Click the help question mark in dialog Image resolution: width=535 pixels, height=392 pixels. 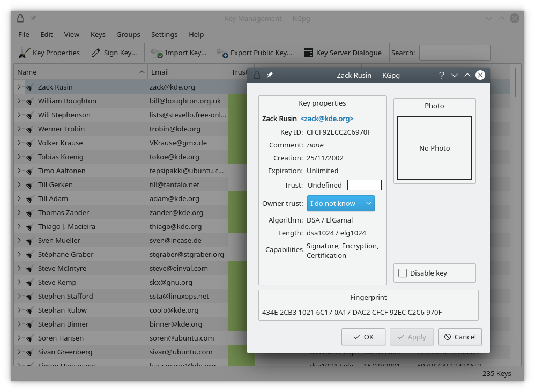pos(442,76)
